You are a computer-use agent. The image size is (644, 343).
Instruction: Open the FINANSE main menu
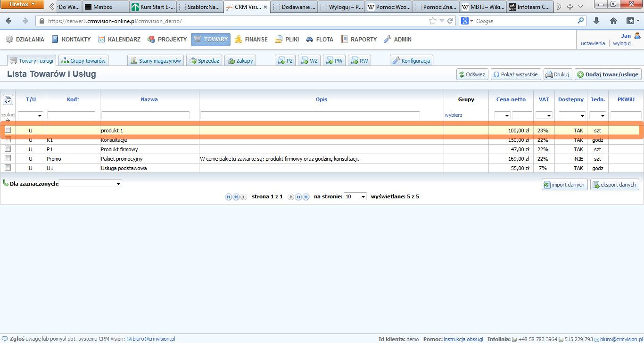click(251, 40)
